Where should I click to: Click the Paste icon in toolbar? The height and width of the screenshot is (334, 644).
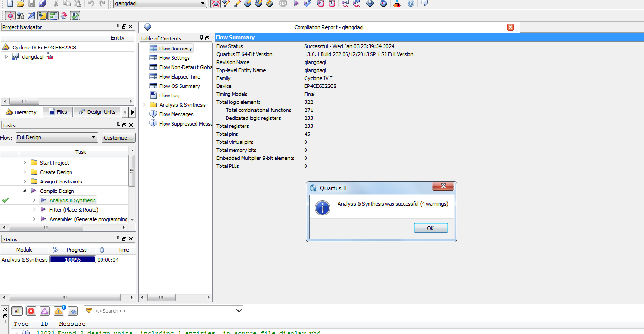click(x=78, y=3)
